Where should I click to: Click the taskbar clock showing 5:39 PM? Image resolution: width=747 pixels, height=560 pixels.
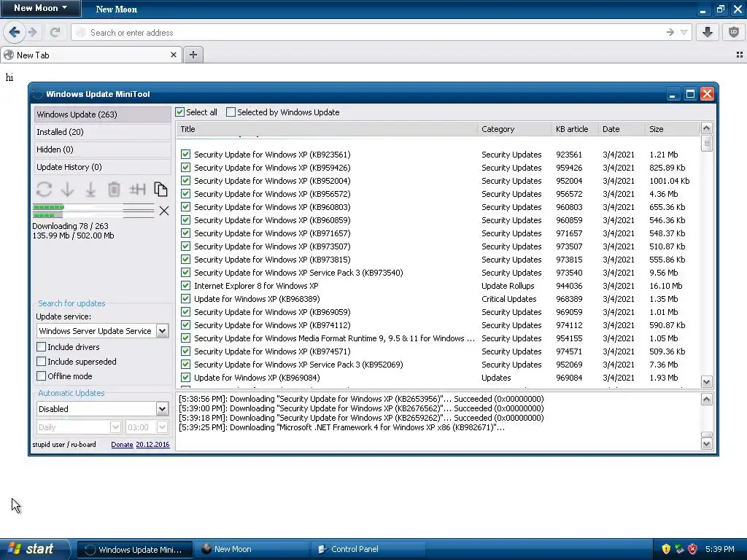(x=719, y=549)
